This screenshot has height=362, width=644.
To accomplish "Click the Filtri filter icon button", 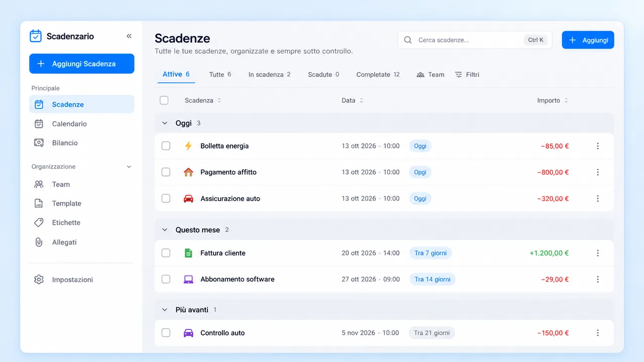I will [467, 74].
